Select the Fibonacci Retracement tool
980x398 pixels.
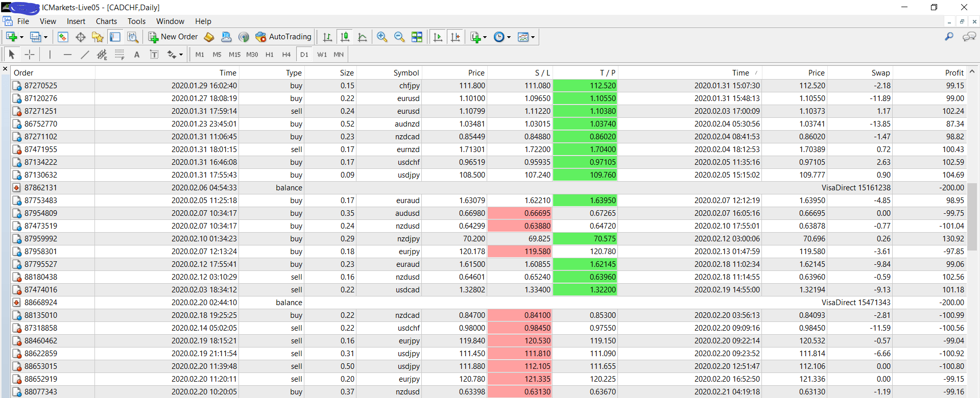[x=119, y=54]
